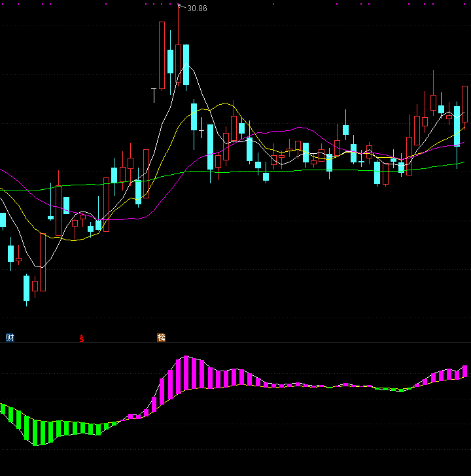Click the 30.86 highest price label
This screenshot has width=471, height=476.
tap(197, 9)
